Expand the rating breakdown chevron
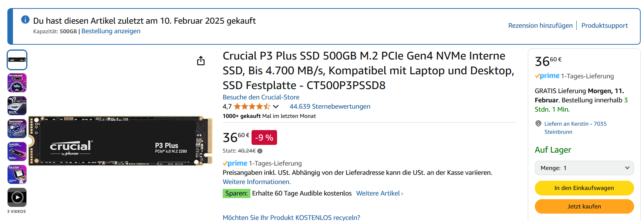 pyautogui.click(x=276, y=106)
